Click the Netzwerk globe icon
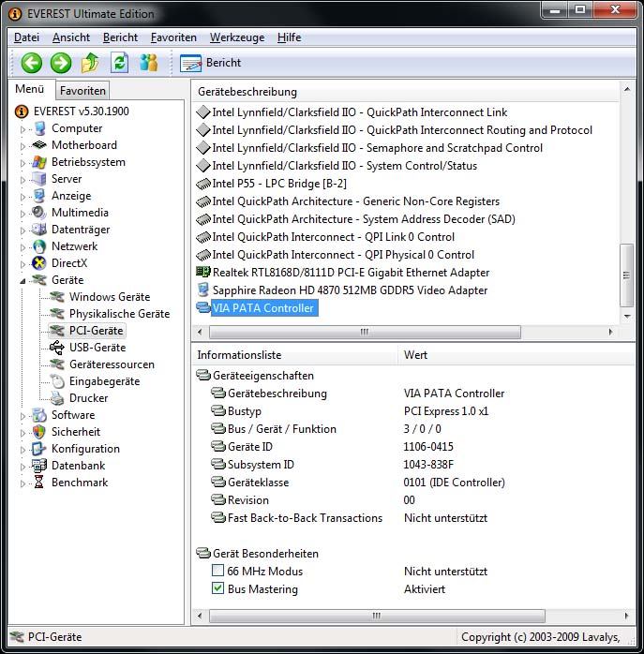Image resolution: width=644 pixels, height=654 pixels. coord(39,246)
